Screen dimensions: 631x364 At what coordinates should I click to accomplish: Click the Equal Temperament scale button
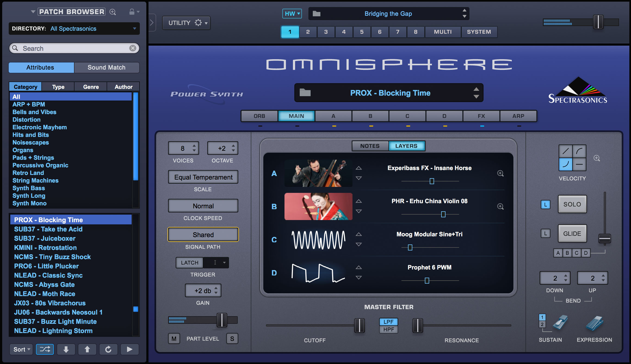(203, 177)
